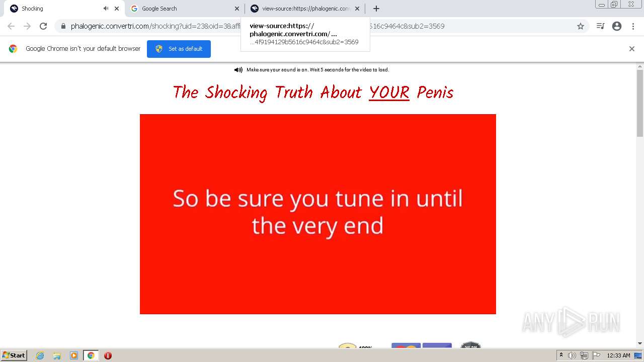Click the scrollbar down arrow
The width and height of the screenshot is (644, 362).
[x=640, y=343]
